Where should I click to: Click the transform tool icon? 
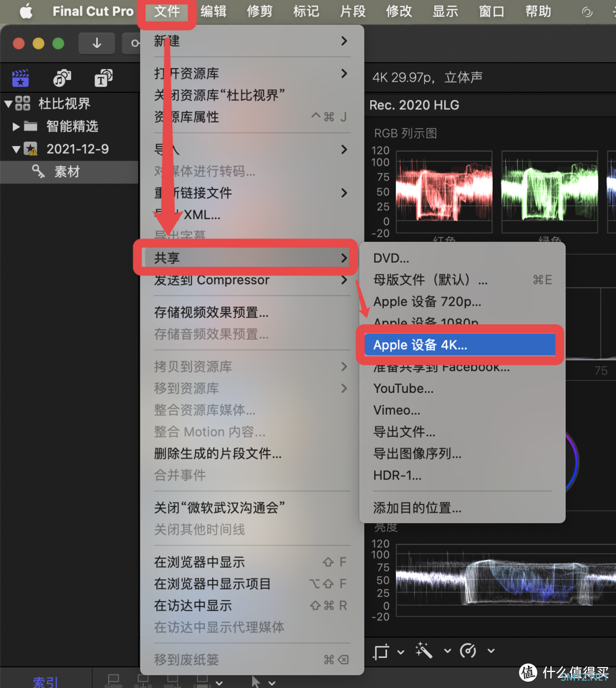381,651
